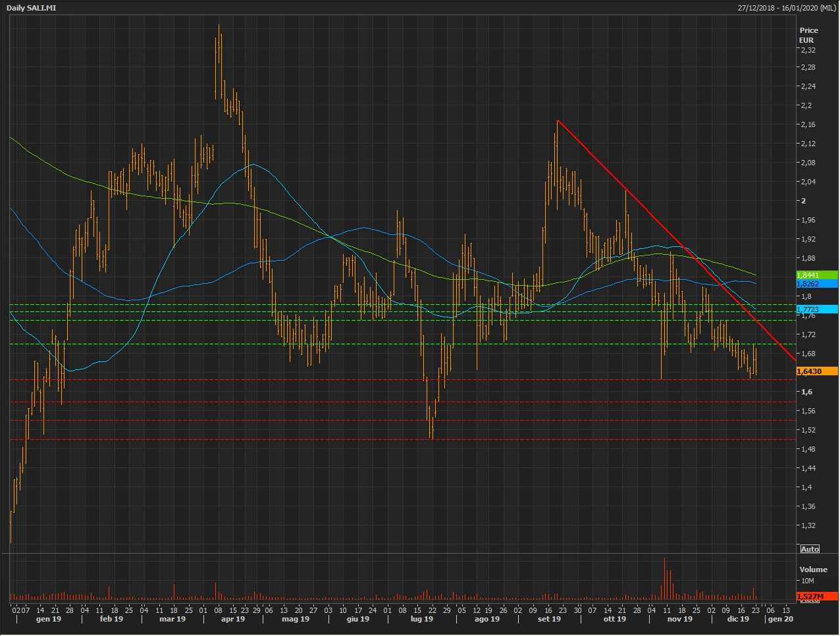Click the 10M tick on volume axis
840x636 pixels.
coord(808,581)
